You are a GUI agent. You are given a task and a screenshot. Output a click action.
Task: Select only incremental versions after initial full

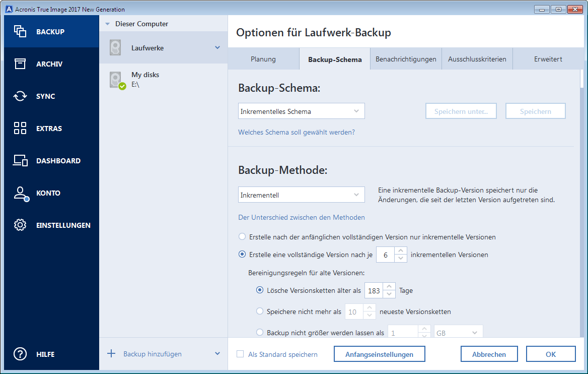pos(242,236)
